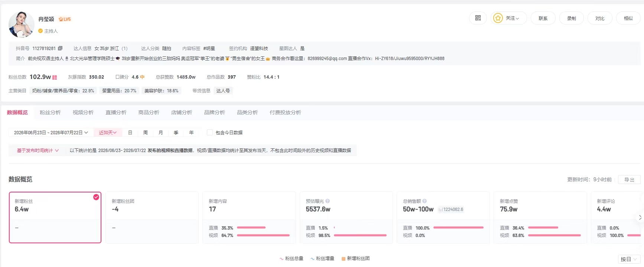
Task: Switch to the 品牌分析 tab
Action: (x=215, y=112)
